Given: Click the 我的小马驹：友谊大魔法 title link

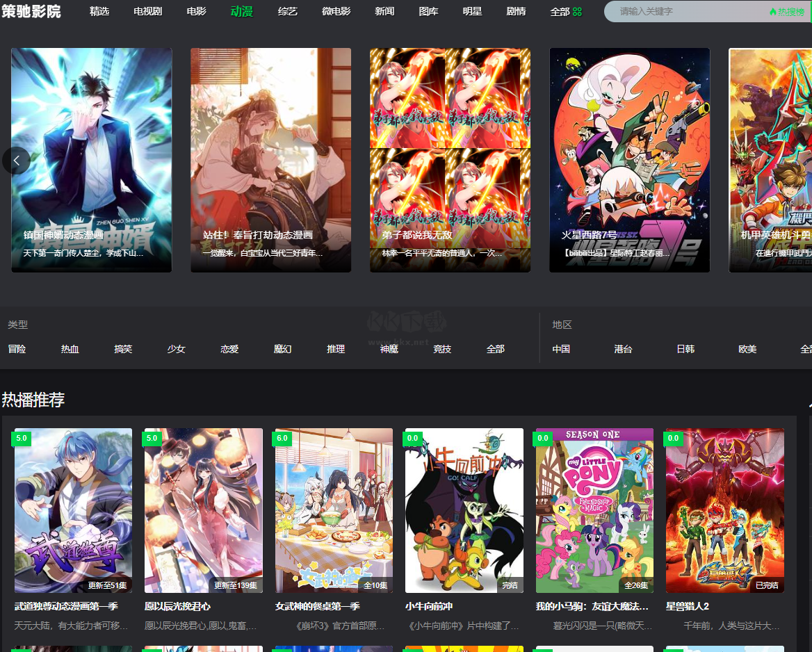Looking at the screenshot, I should [x=592, y=606].
